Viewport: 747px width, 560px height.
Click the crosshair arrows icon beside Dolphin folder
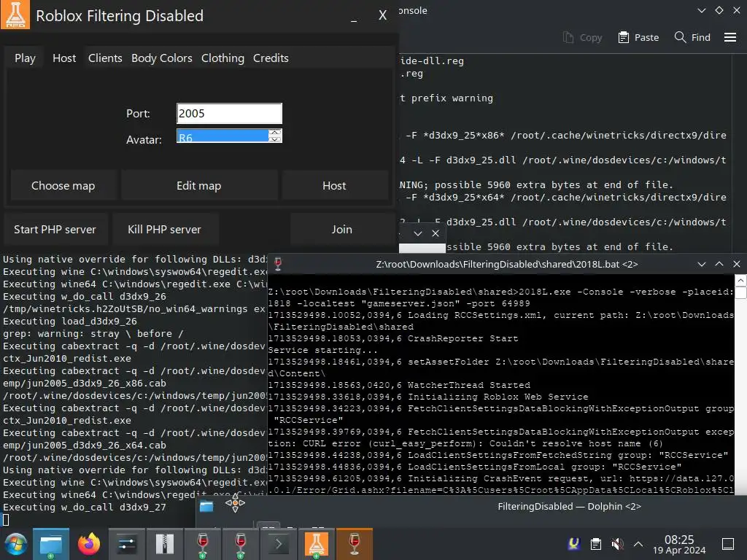235,503
